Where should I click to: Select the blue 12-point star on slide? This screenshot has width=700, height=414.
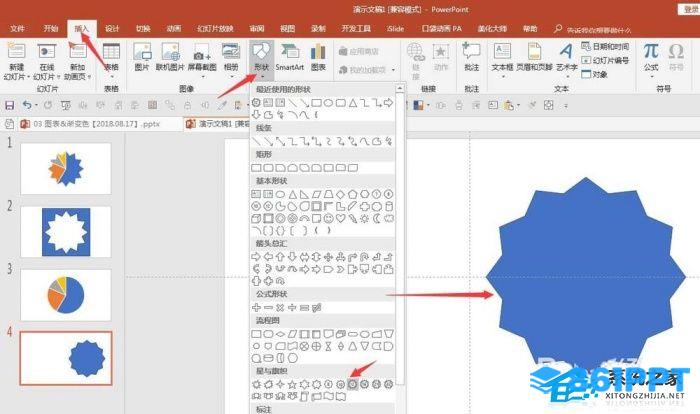[x=585, y=276]
